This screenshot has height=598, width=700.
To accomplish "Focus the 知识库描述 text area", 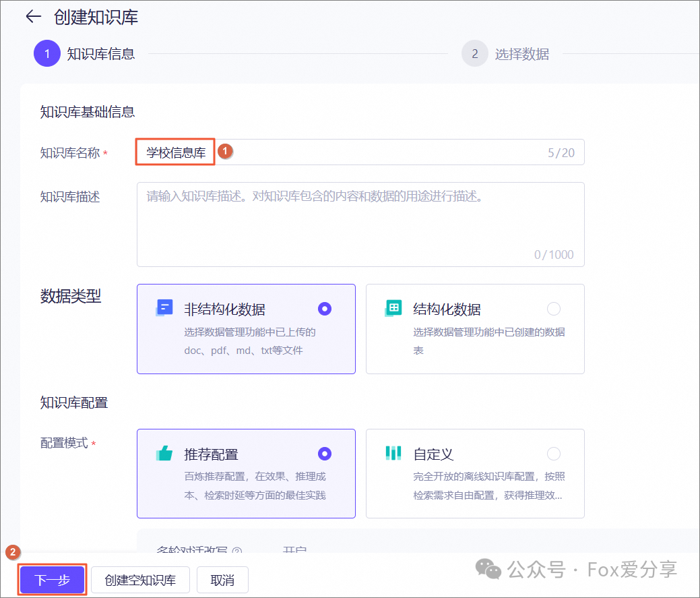I will click(x=360, y=225).
